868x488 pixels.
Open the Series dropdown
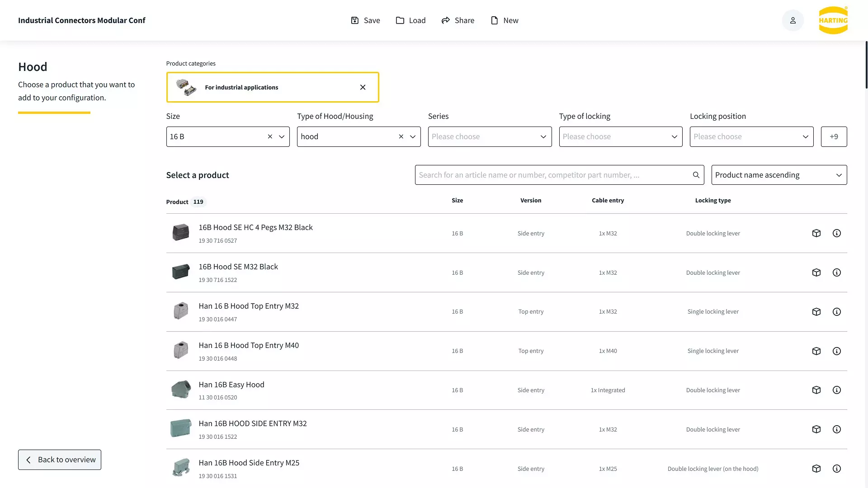pyautogui.click(x=490, y=136)
